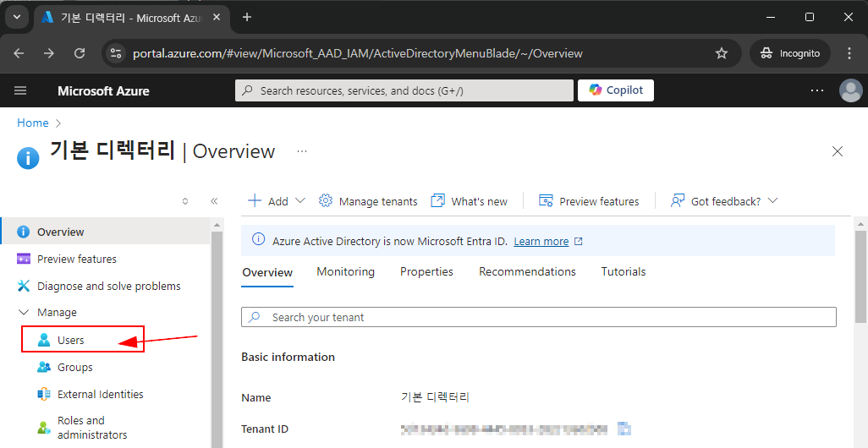Image resolution: width=868 pixels, height=448 pixels.
Task: Open the Azure portal hamburger menu
Action: [20, 90]
